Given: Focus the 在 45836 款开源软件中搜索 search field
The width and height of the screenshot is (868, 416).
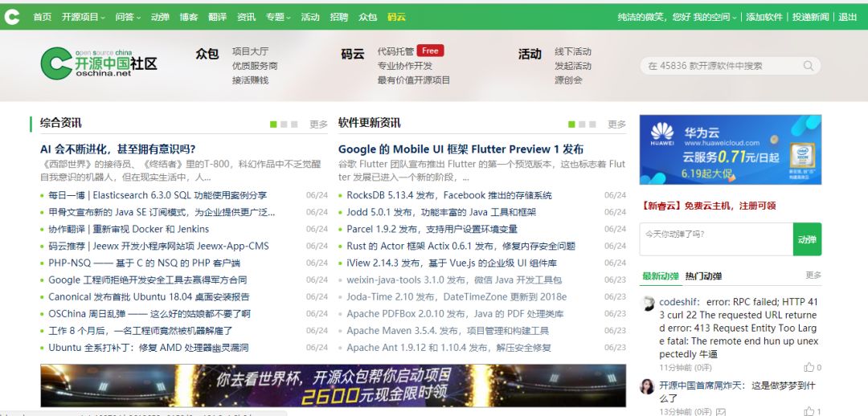Looking at the screenshot, I should [730, 66].
